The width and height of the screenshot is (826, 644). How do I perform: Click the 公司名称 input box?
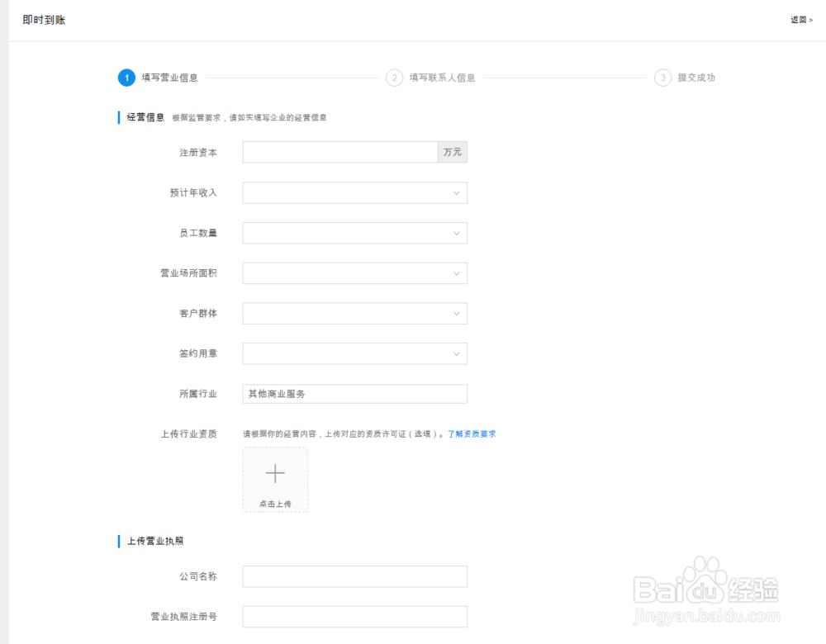355,576
